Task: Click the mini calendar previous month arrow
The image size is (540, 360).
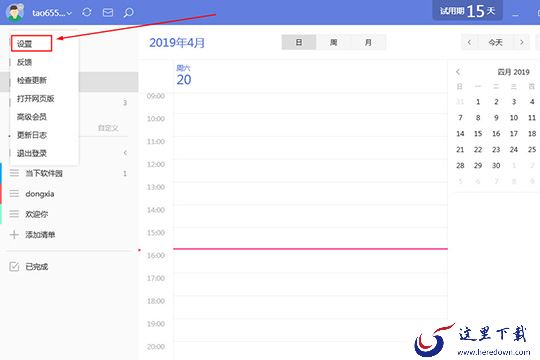Action: pos(458,72)
